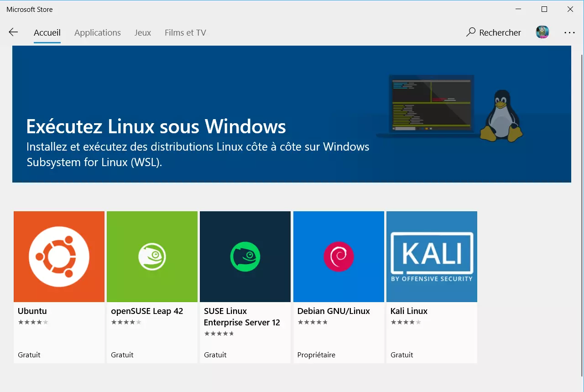
Task: Open the openSUSE Leap 42 green logo
Action: click(152, 256)
